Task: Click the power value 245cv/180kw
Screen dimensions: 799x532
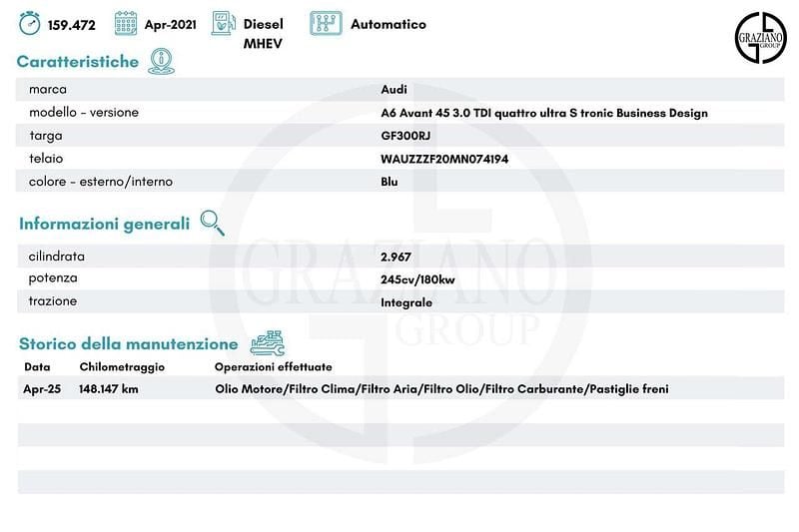Action: coord(417,279)
